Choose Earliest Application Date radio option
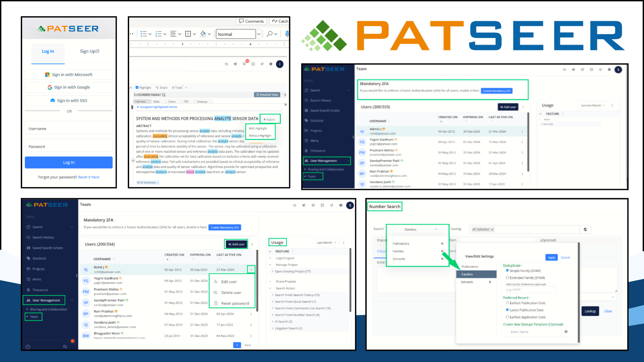Screen dimensions: 644x362 tap(507, 317)
